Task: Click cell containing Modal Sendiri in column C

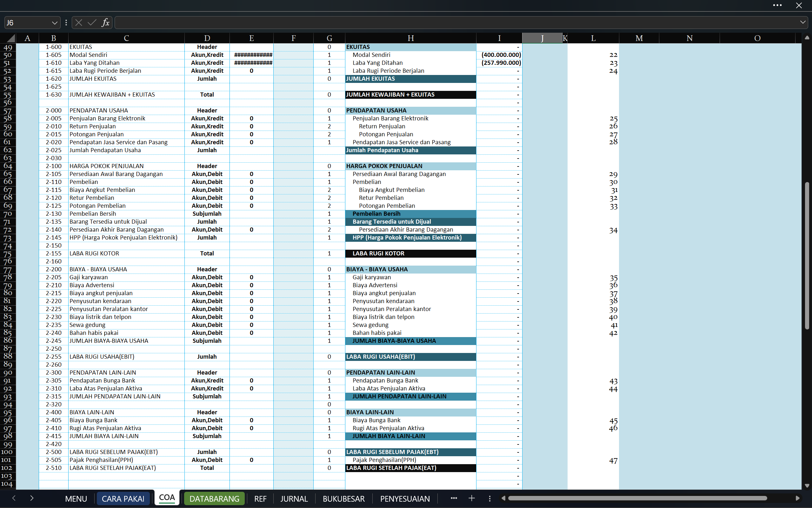Action: [126, 55]
